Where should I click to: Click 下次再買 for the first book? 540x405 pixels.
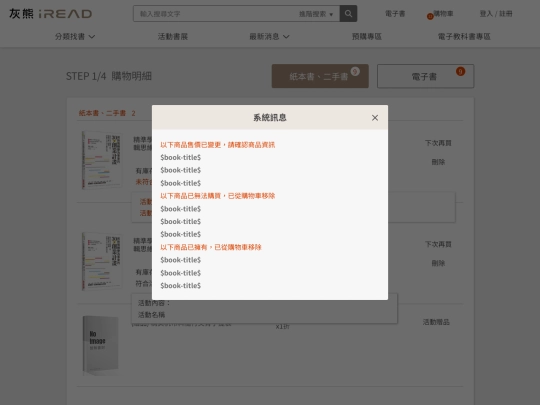click(438, 143)
